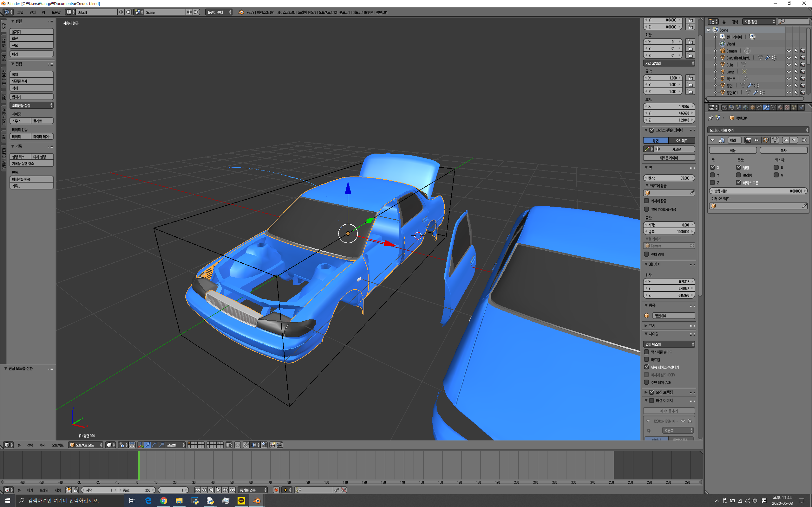Screen dimensions: 812x507
Task: Open the Add Modifier dropdown
Action: coord(758,130)
